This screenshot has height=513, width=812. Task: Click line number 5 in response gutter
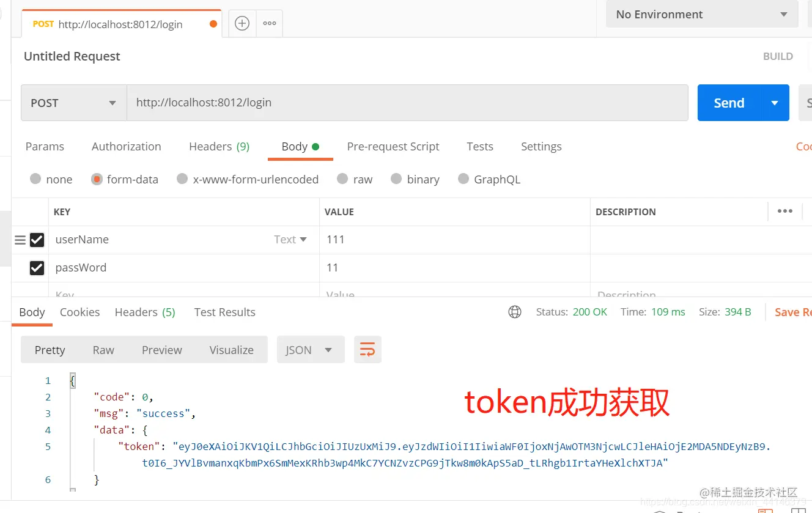(48, 446)
